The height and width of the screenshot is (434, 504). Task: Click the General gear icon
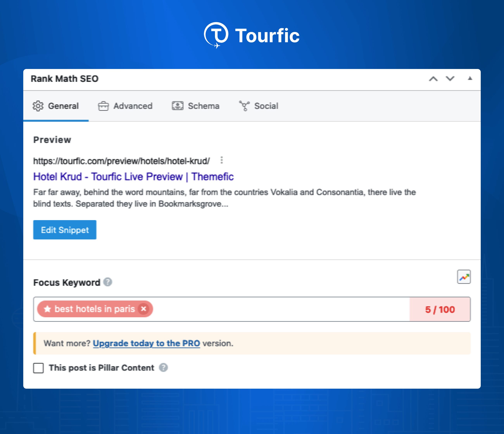click(38, 106)
